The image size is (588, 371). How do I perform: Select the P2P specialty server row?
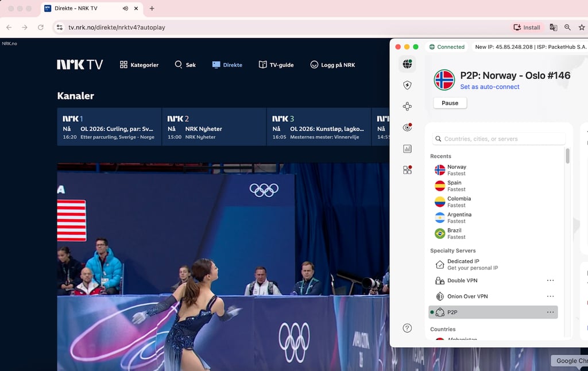pyautogui.click(x=493, y=312)
